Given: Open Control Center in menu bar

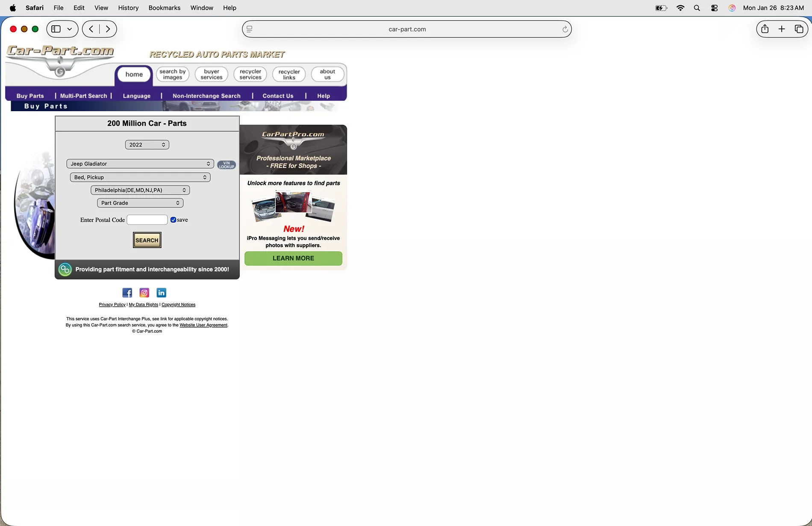Looking at the screenshot, I should coord(715,8).
